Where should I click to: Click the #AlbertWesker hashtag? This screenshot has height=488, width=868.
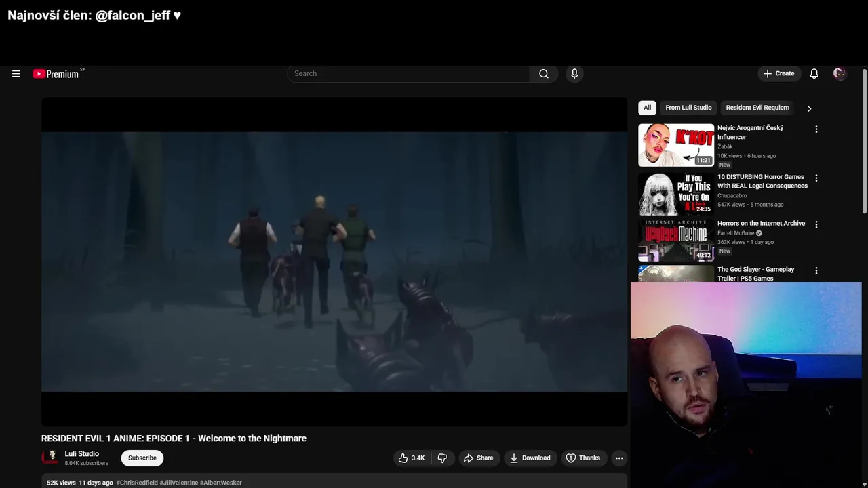tap(221, 483)
